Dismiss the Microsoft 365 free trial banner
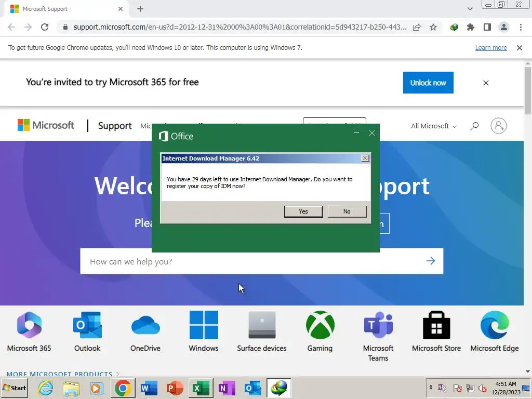Image resolution: width=532 pixels, height=399 pixels. [x=486, y=83]
